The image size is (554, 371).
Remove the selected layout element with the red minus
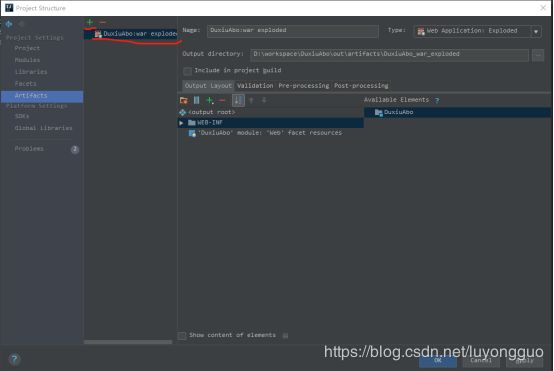222,100
